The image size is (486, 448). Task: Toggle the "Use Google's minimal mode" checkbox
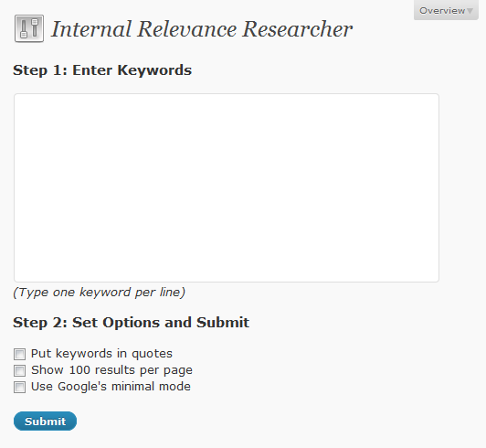19,387
